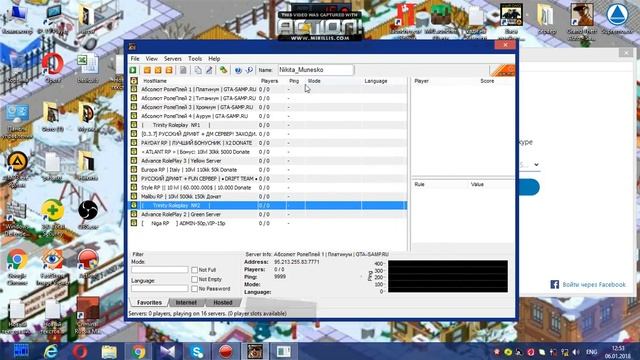Image resolution: width=640 pixels, height=360 pixels.
Task: Click the Windows Start button on taskbar
Action: pos(21,351)
